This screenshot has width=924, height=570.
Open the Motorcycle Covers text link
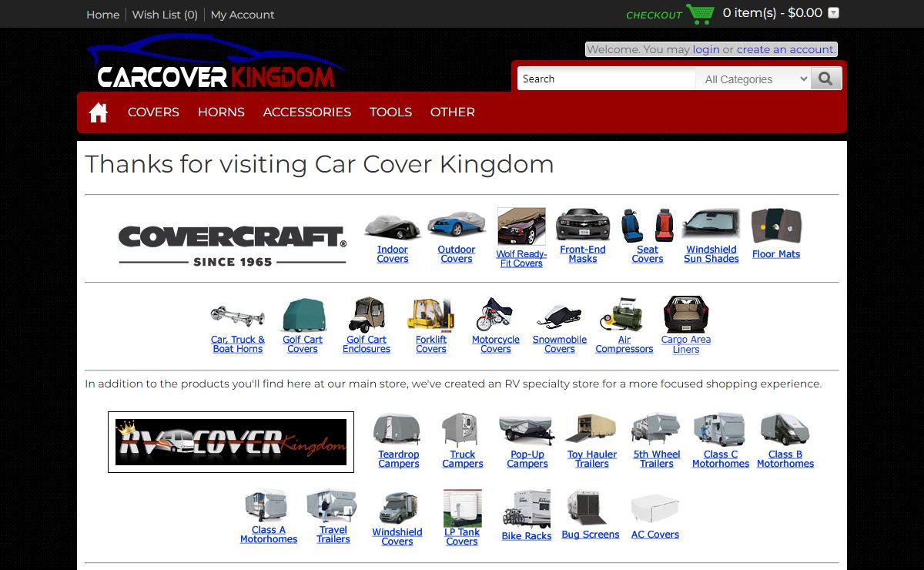click(x=496, y=344)
